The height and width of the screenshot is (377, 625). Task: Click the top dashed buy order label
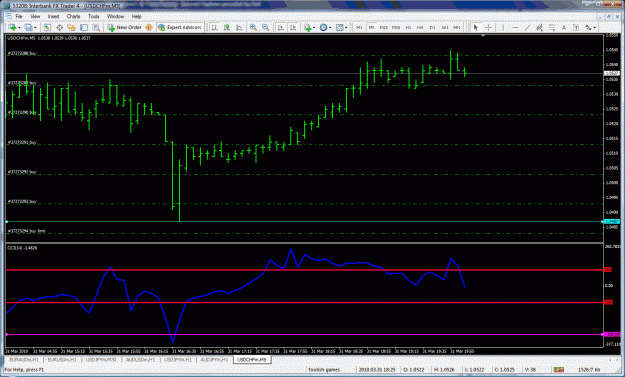(x=22, y=53)
